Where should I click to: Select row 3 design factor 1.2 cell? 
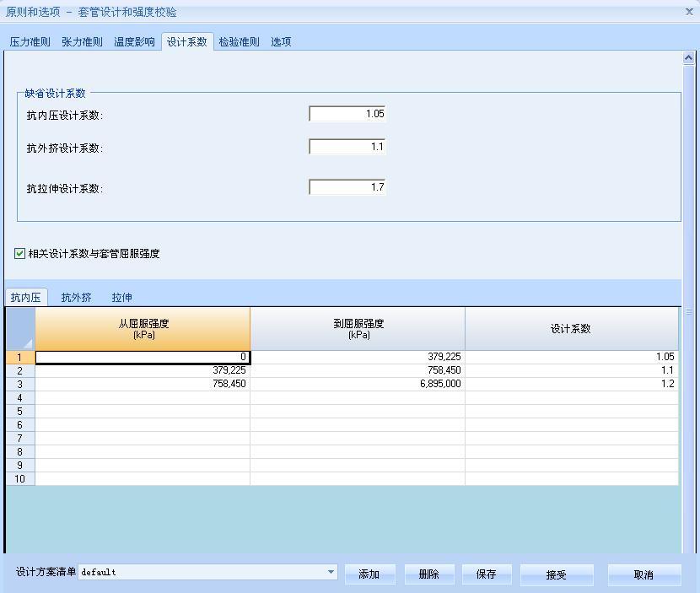[572, 384]
